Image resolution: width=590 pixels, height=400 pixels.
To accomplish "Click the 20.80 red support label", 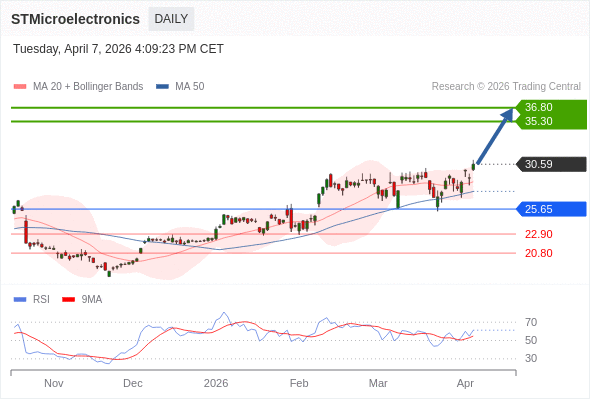I will 538,253.
